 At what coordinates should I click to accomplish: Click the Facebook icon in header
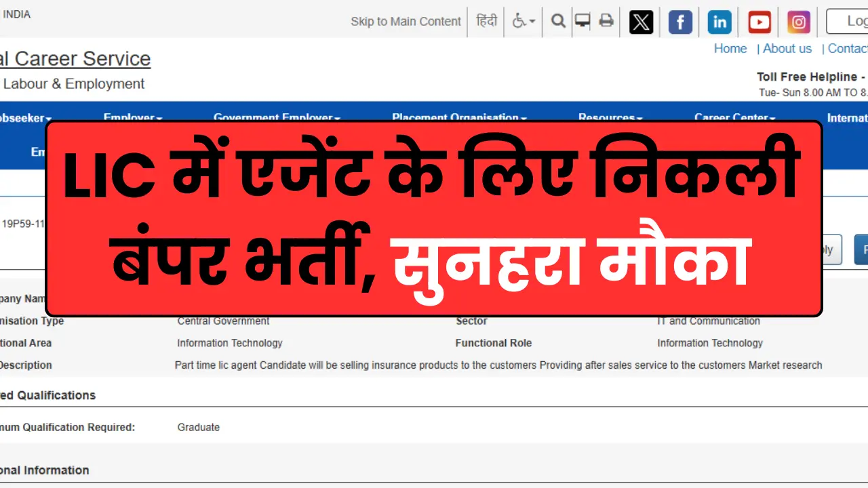(x=680, y=22)
